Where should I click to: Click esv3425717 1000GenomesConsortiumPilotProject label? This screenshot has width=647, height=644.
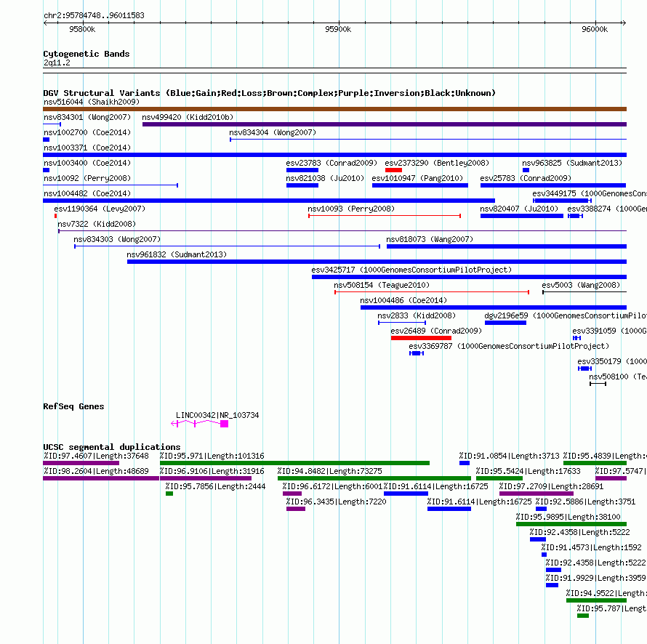[411, 270]
